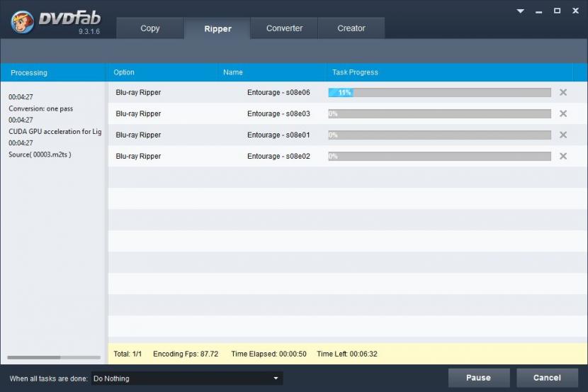Remove the Entourage s08e01 task

pos(563,135)
